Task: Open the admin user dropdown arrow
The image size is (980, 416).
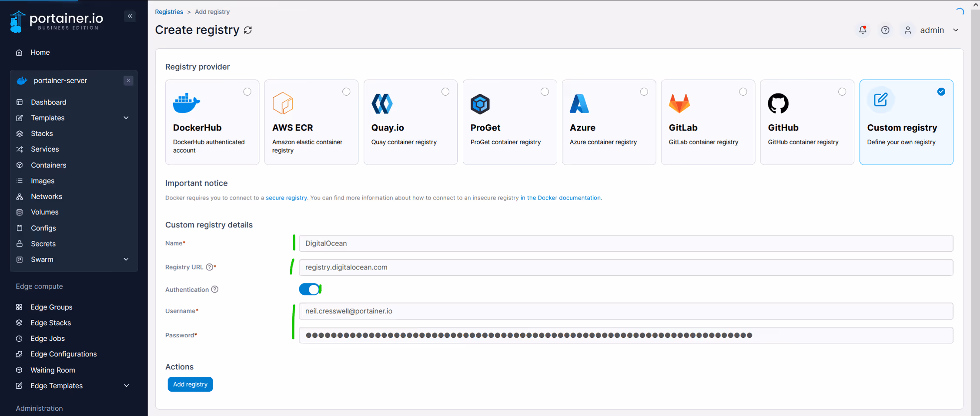Action: (x=956, y=30)
